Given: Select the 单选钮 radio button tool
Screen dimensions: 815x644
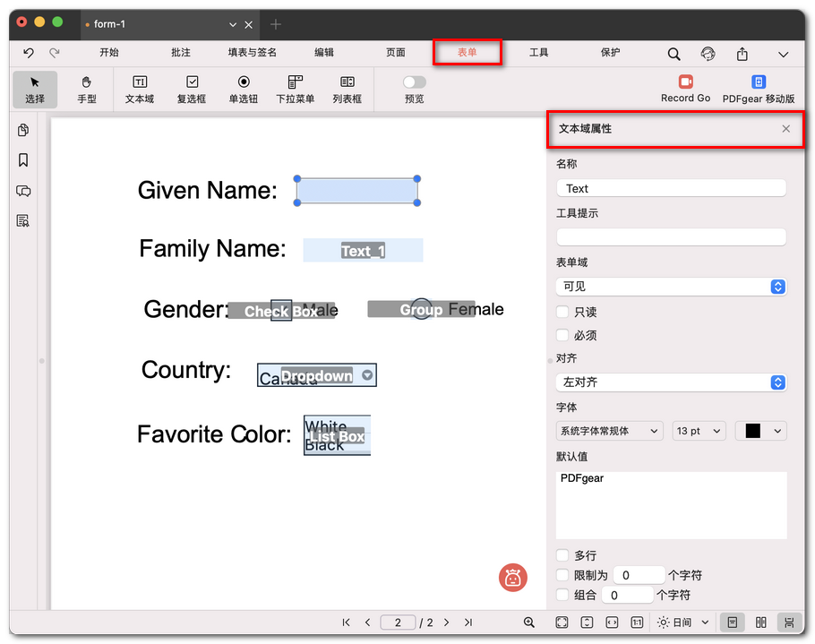Looking at the screenshot, I should [x=242, y=90].
